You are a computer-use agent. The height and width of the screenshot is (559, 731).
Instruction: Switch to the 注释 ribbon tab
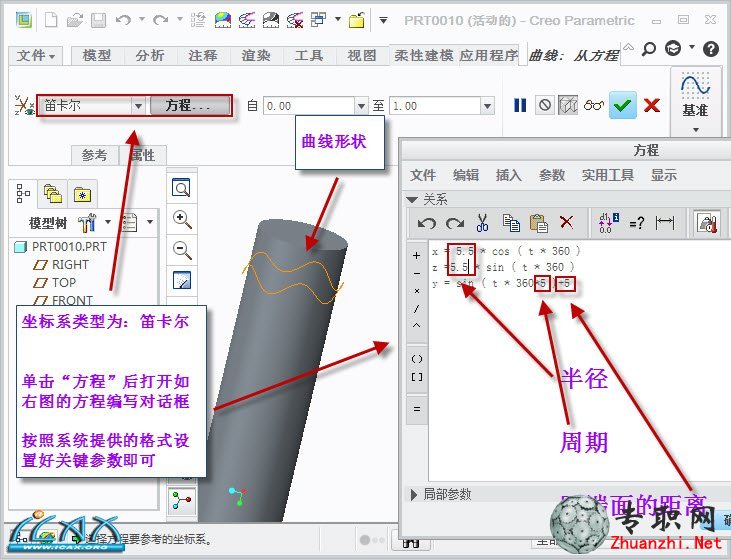203,55
